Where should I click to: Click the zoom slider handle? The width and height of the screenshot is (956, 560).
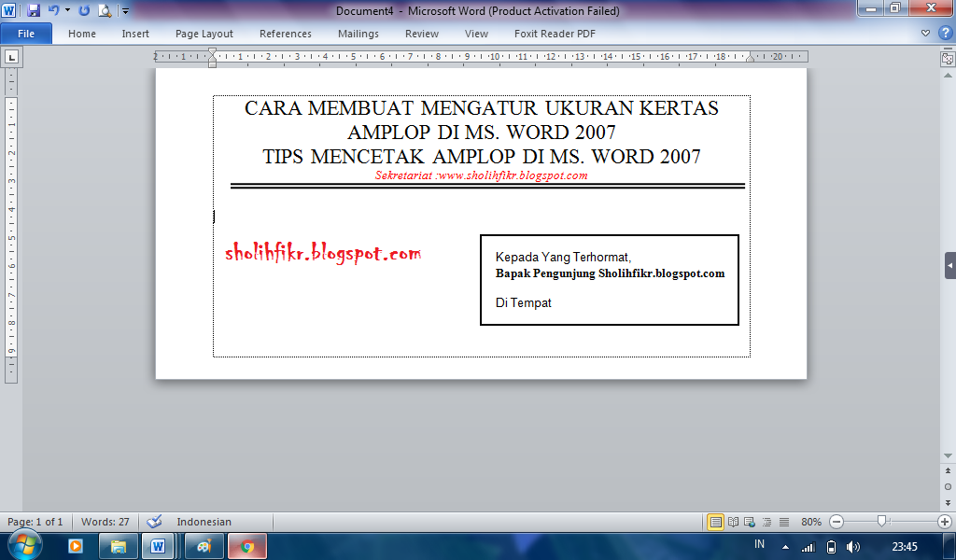click(881, 521)
